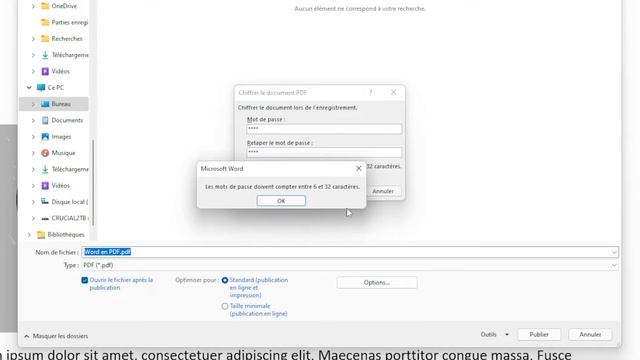Open help in Chiffrer le document PDF dialog
640x360 pixels.
[x=371, y=93]
